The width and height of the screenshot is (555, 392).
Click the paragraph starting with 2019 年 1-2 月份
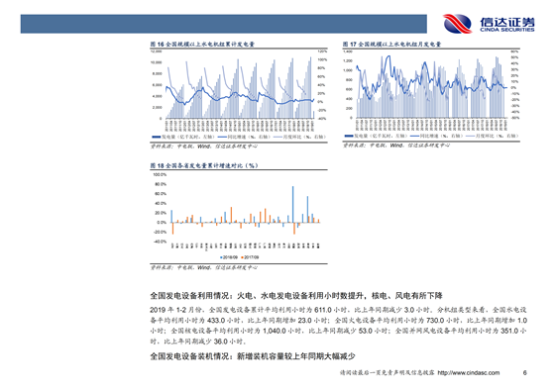[x=338, y=326]
